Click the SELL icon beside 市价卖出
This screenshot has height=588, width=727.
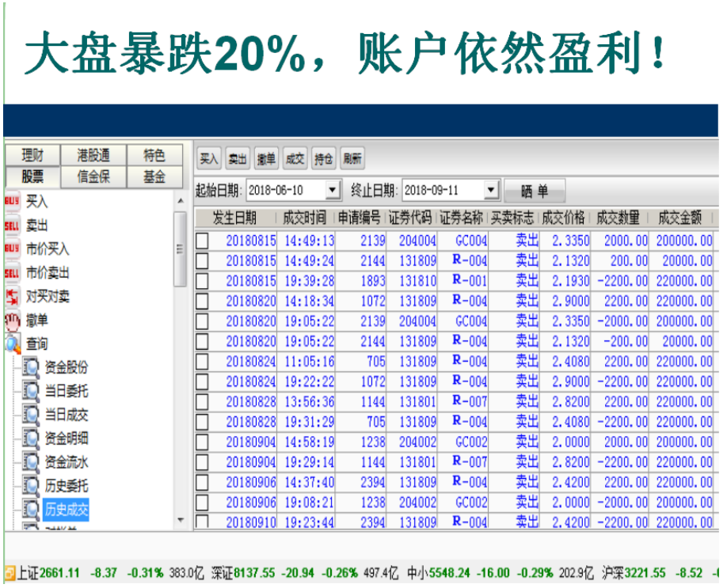click(x=12, y=273)
